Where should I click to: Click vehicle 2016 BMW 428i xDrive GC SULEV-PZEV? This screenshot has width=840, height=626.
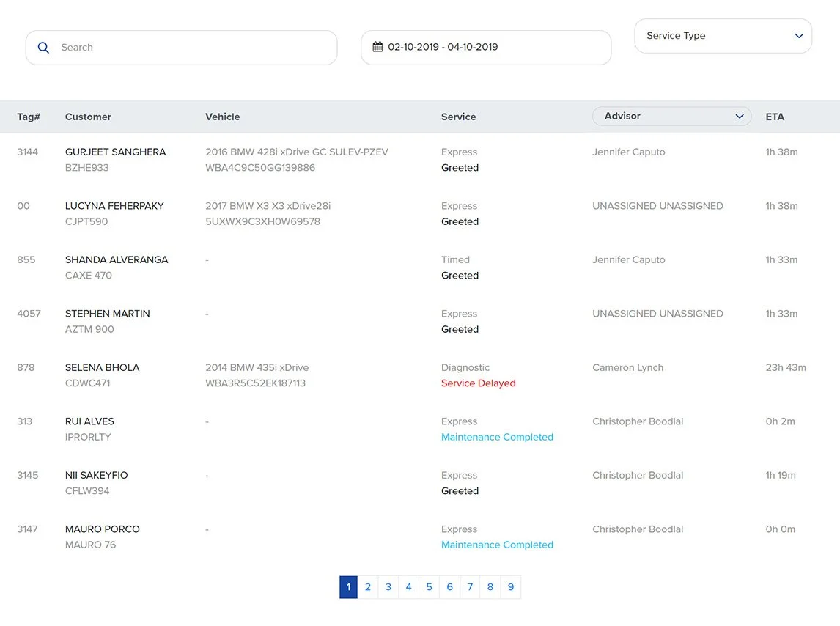pyautogui.click(x=297, y=152)
